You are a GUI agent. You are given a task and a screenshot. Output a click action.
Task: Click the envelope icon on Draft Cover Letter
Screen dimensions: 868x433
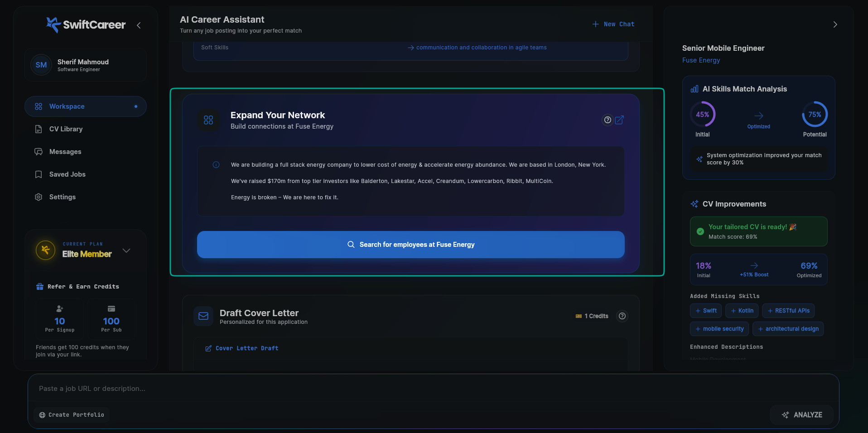point(203,316)
